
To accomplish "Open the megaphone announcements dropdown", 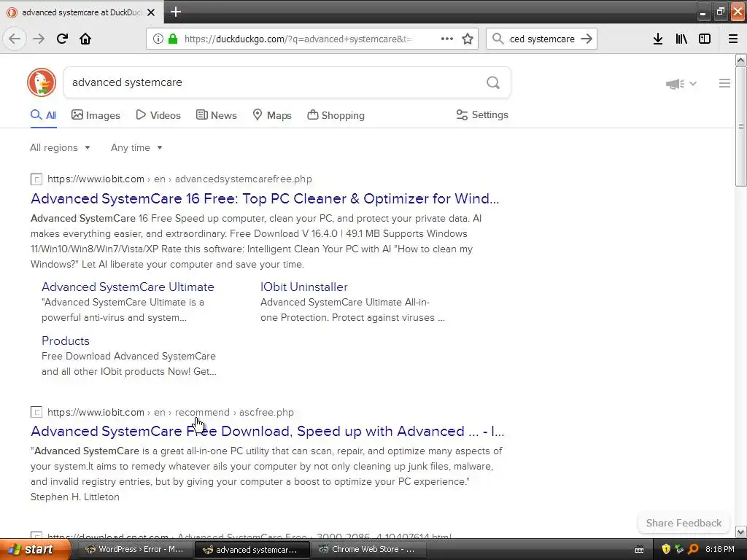I will click(x=681, y=85).
